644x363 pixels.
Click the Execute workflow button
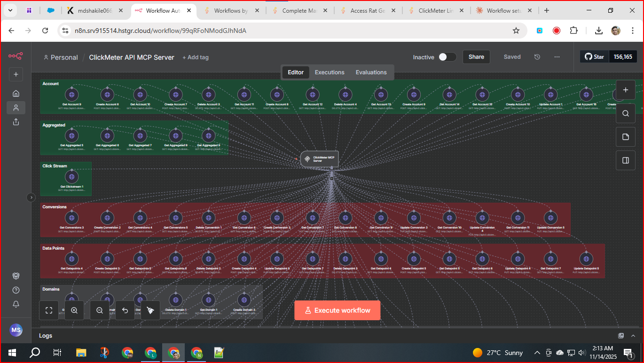pyautogui.click(x=338, y=310)
